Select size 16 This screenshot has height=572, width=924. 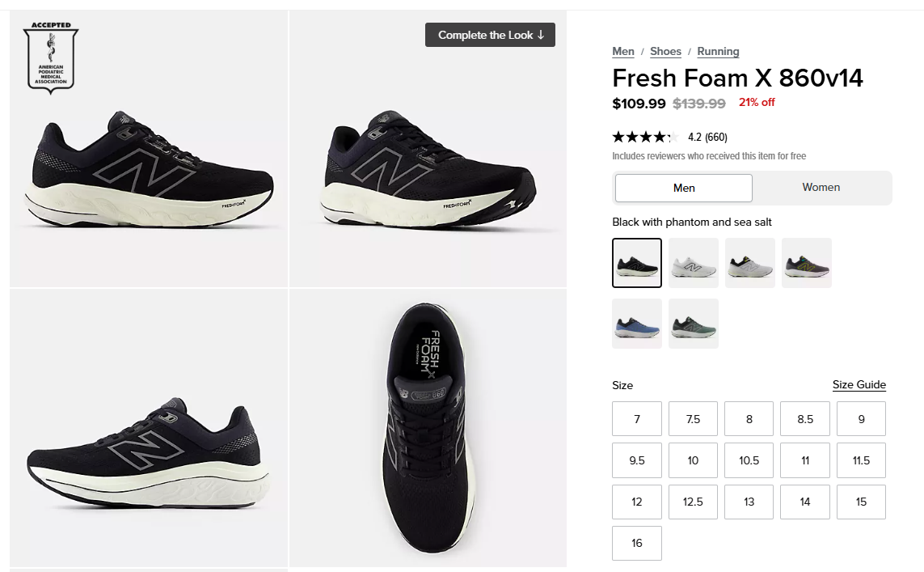pyautogui.click(x=637, y=544)
